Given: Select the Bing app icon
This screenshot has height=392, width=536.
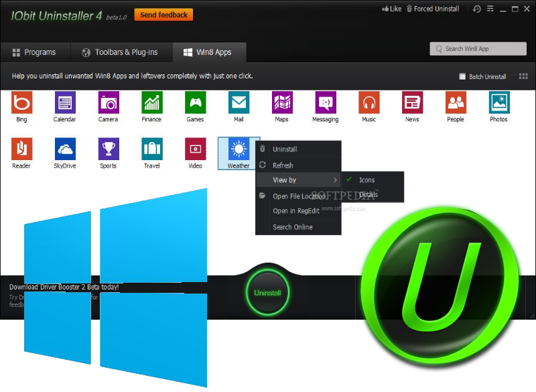Looking at the screenshot, I should click(x=22, y=103).
